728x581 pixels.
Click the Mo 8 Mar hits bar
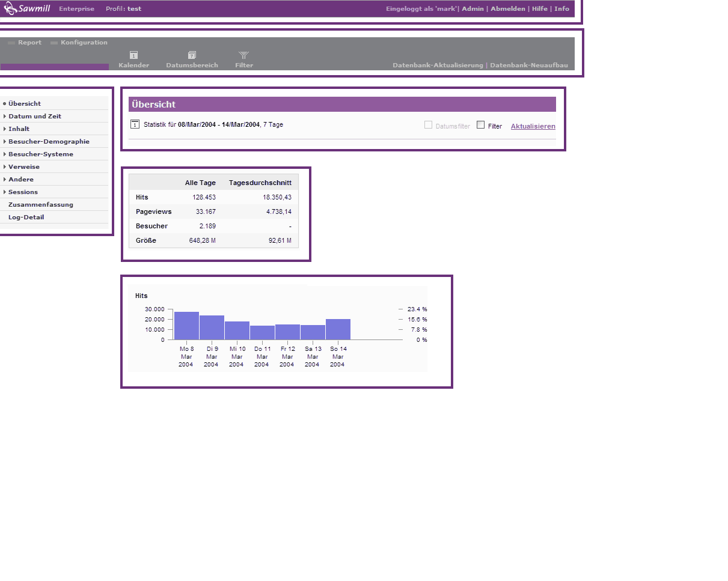[186, 326]
